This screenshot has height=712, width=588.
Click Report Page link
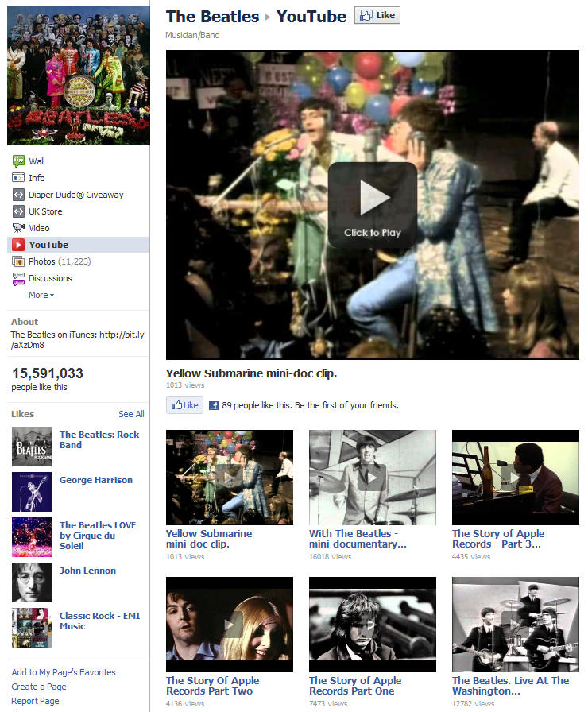[x=35, y=701]
